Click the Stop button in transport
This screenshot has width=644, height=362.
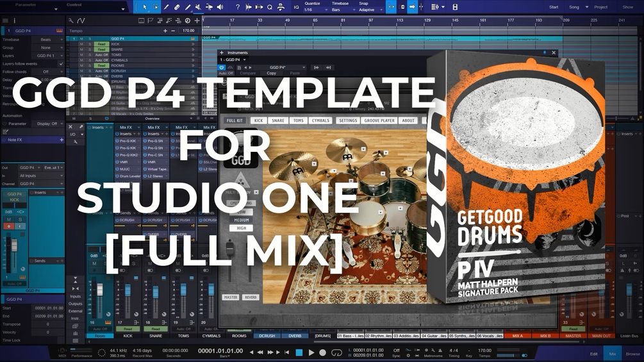(x=299, y=352)
